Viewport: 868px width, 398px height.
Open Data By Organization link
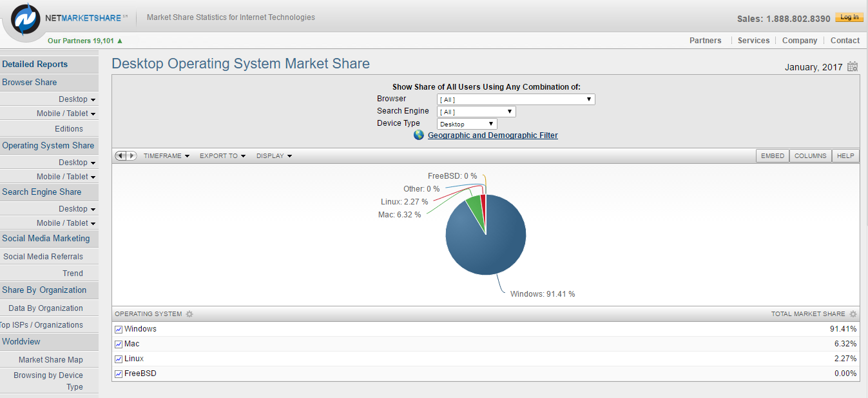46,308
